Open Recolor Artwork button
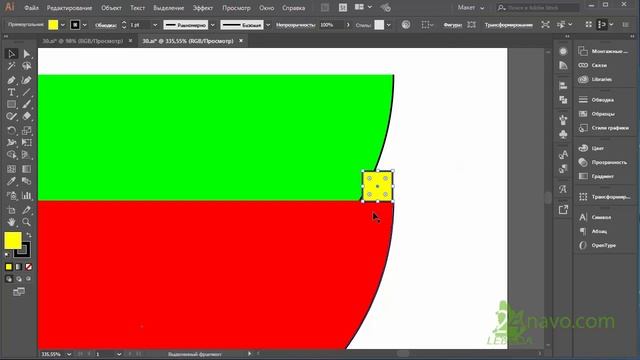640x360 pixels. coord(406,25)
